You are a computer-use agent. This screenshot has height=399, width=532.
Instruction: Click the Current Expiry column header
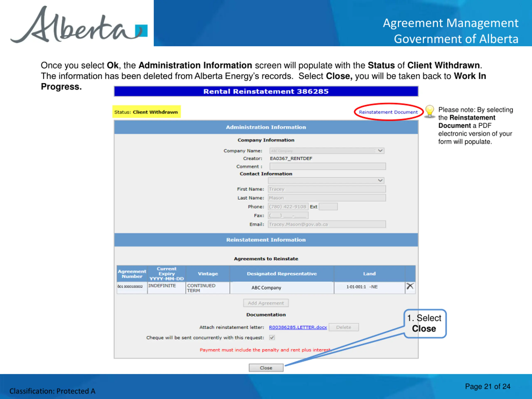tap(166, 274)
